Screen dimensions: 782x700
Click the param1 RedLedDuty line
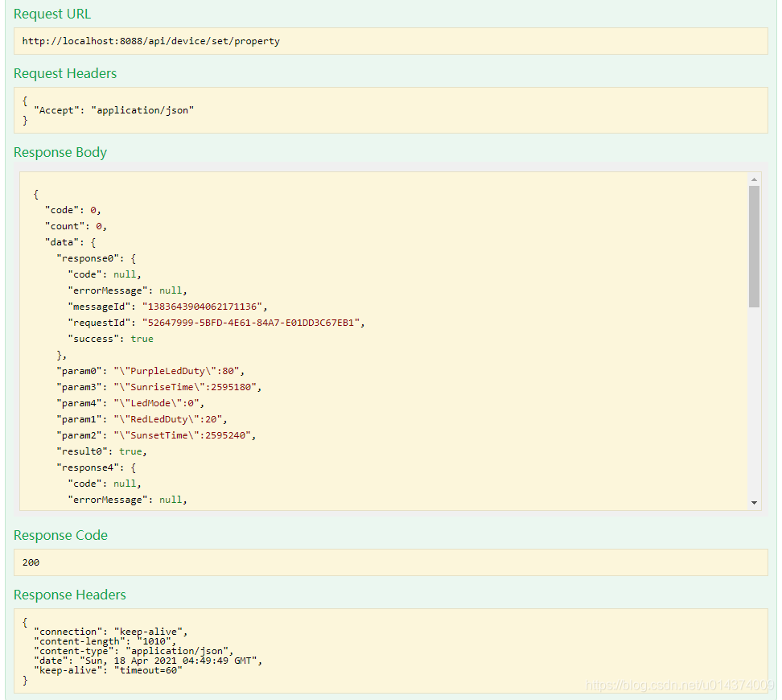[x=142, y=419]
